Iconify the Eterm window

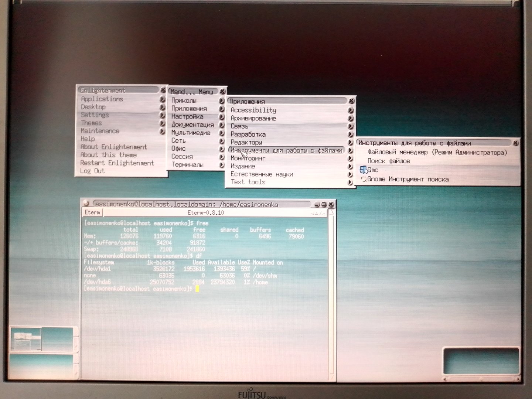click(317, 205)
